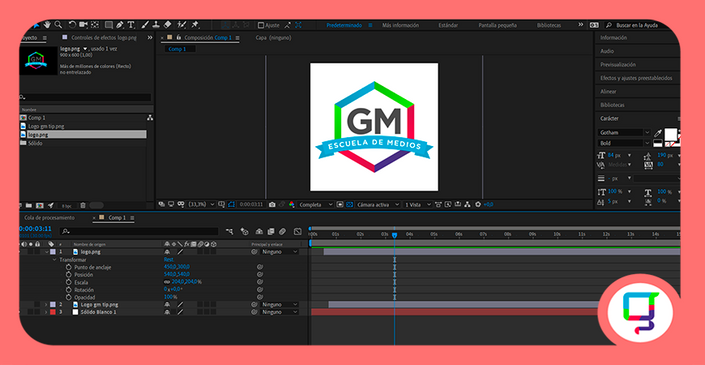Toggle the scale constrain proportions link
705x365 pixels.
(x=167, y=282)
